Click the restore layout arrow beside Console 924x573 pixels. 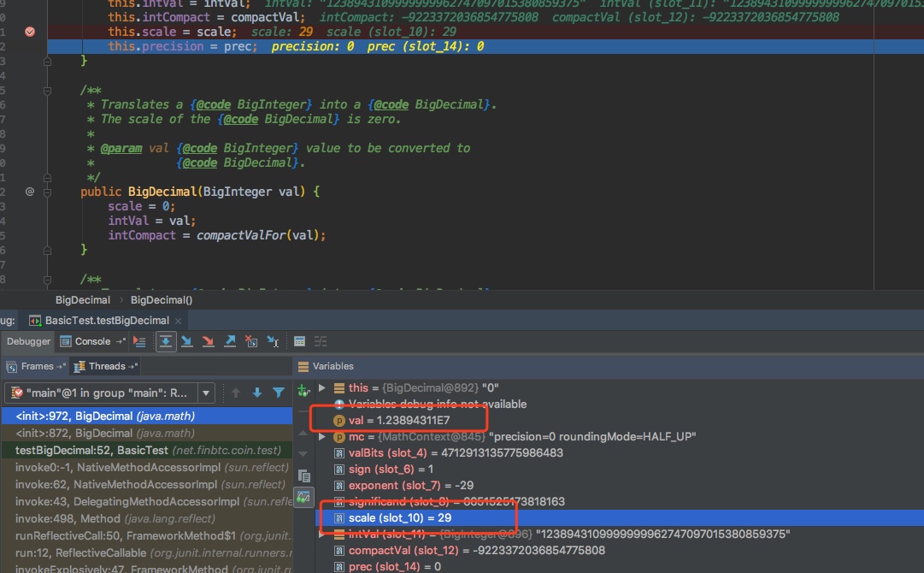coord(121,341)
